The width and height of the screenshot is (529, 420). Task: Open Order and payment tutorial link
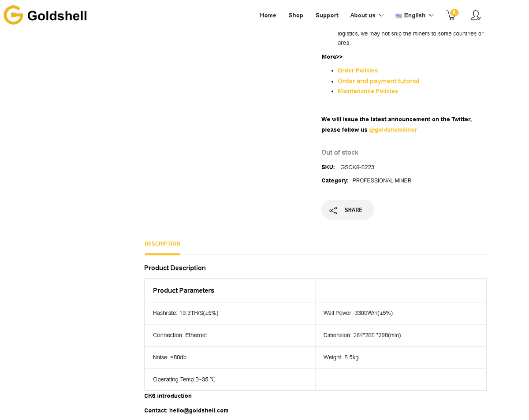[378, 81]
